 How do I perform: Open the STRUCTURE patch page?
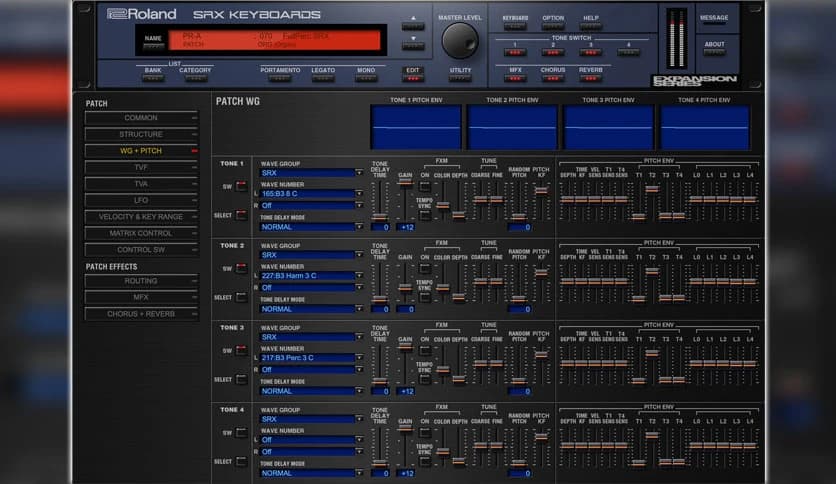click(141, 134)
